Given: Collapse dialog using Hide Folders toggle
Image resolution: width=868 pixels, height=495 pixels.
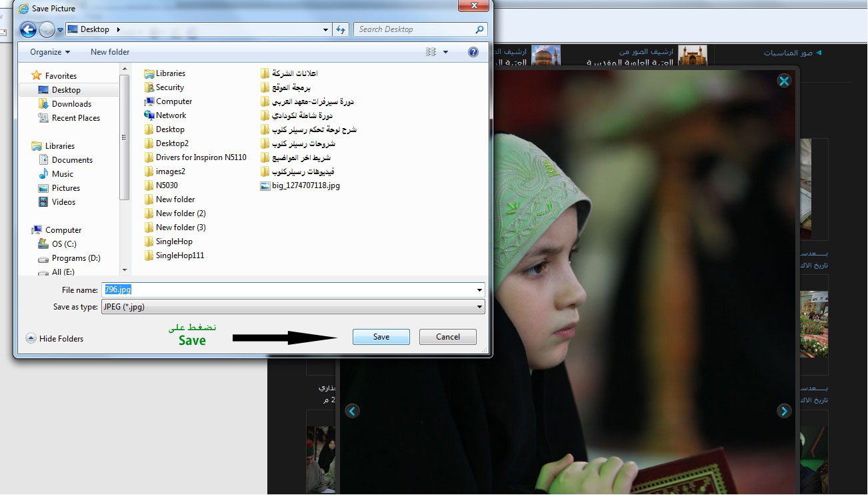Looking at the screenshot, I should (x=55, y=338).
